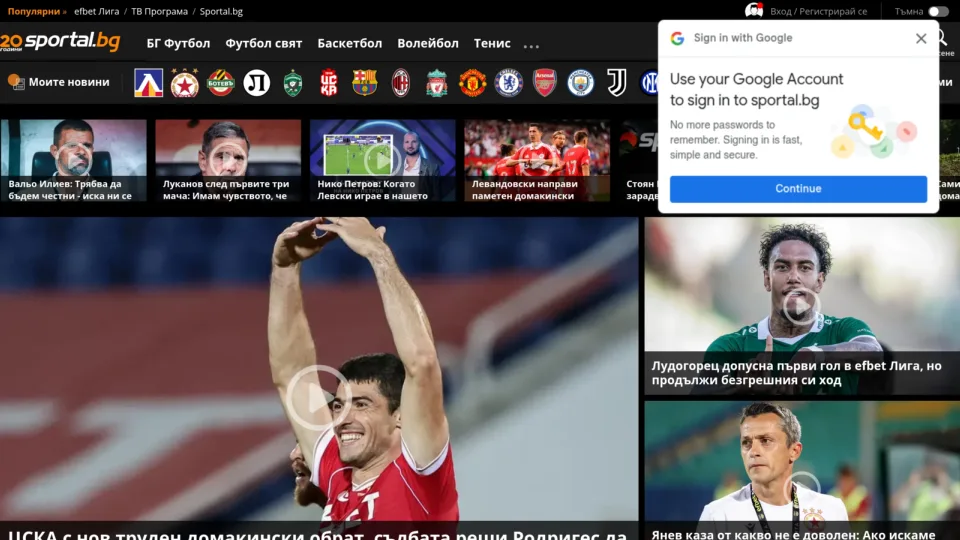960x540 pixels.
Task: Click the Моите новини icon
Action: pos(16,81)
